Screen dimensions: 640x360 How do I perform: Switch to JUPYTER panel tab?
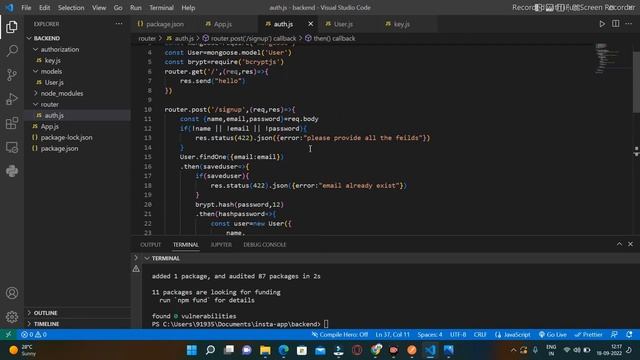[221, 244]
